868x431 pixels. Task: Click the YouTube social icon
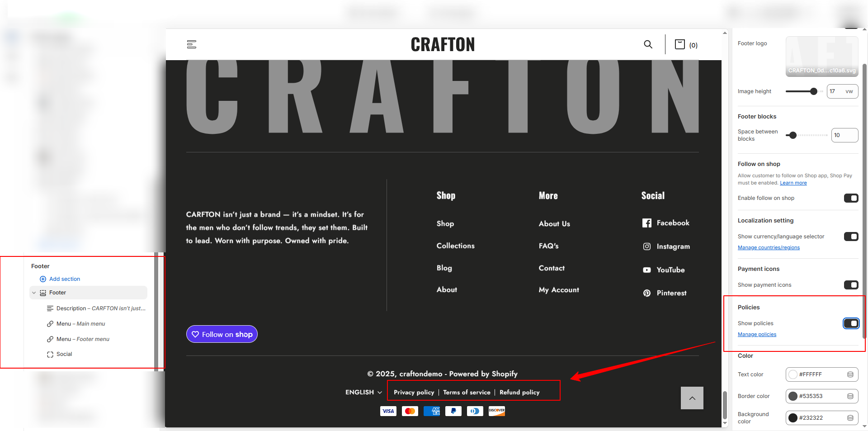(647, 270)
